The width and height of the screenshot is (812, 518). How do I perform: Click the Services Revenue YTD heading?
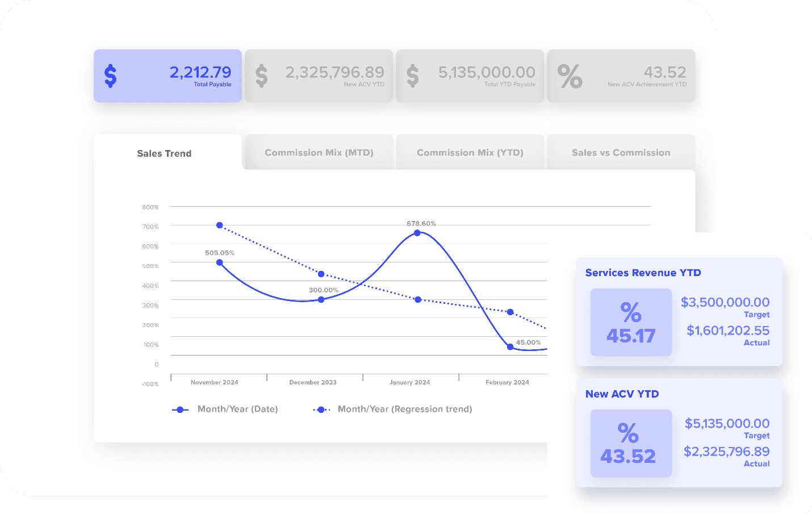[643, 273]
